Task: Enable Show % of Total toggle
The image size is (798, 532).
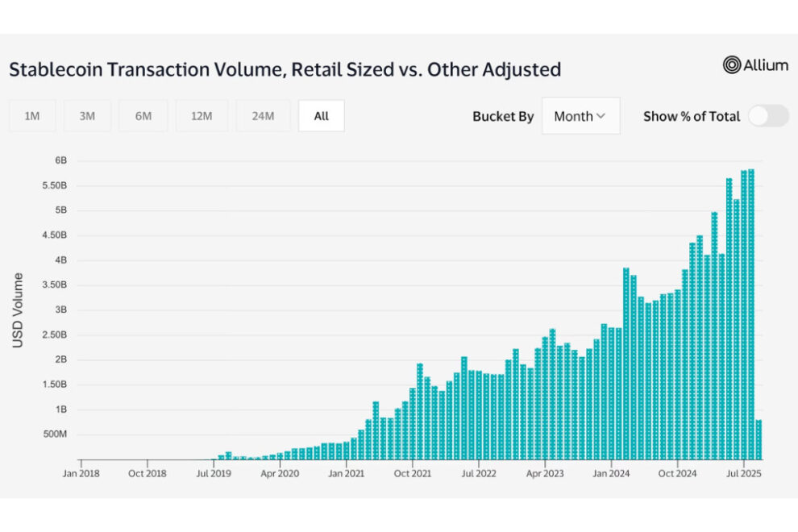Action: click(767, 116)
